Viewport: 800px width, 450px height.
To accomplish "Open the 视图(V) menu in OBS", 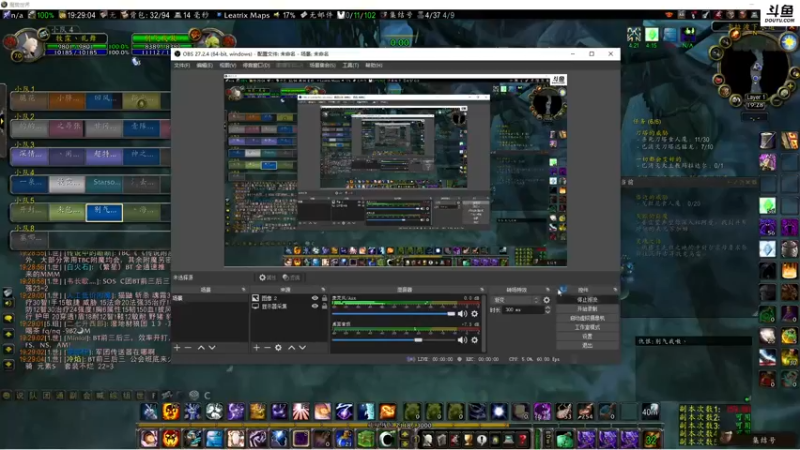I will (x=228, y=65).
